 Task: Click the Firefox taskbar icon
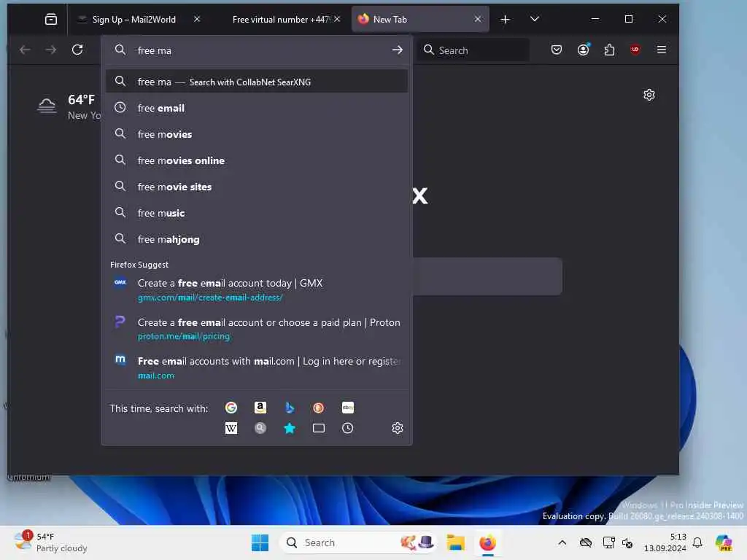click(487, 542)
